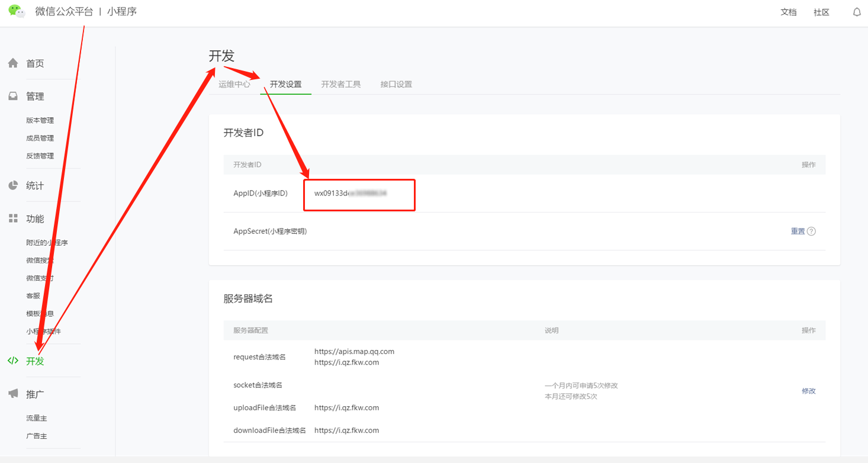Open 小程序插件 in the sidebar
This screenshot has height=463, width=868.
click(44, 332)
